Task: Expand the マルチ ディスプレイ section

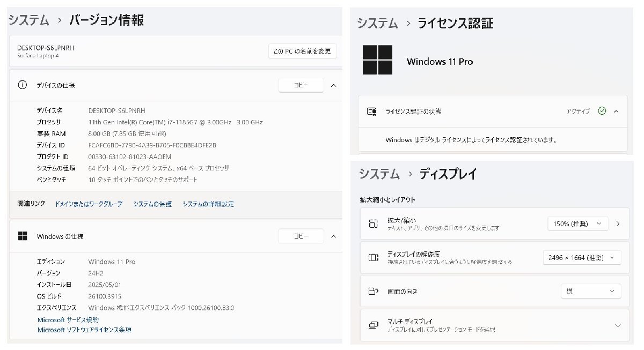Action: (x=618, y=325)
